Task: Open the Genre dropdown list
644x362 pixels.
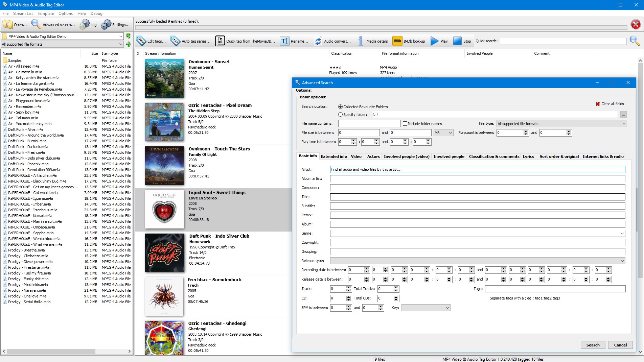Action: [477, 233]
